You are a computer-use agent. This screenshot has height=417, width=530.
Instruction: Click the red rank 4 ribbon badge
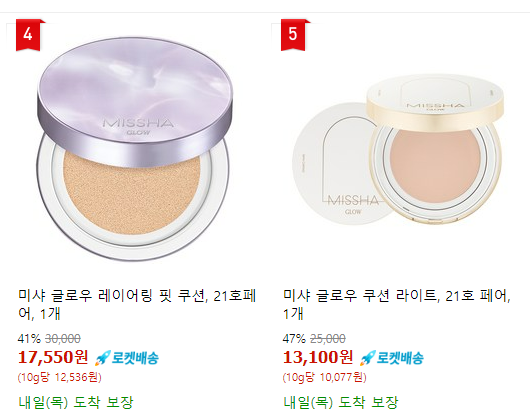click(28, 35)
